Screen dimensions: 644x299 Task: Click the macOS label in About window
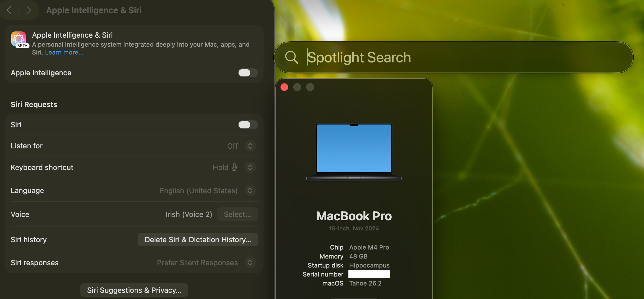pos(333,283)
